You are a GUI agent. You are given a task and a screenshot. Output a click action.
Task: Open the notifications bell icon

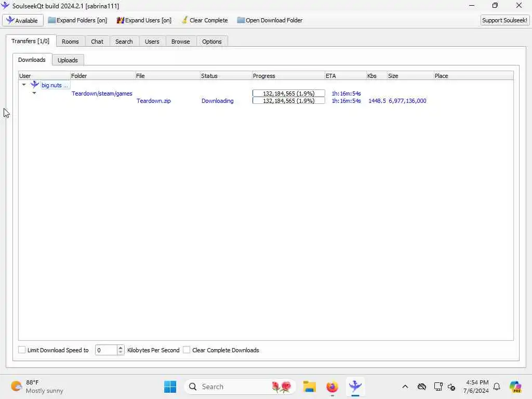point(497,387)
